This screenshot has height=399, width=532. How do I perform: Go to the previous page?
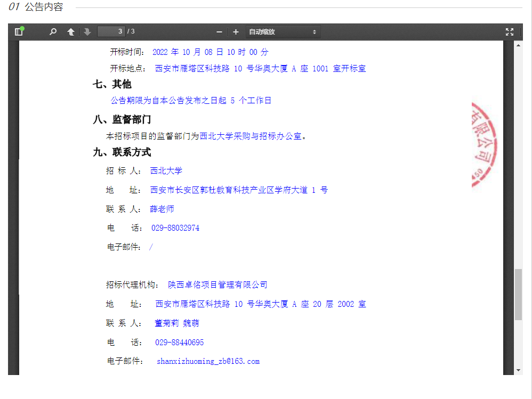point(70,32)
